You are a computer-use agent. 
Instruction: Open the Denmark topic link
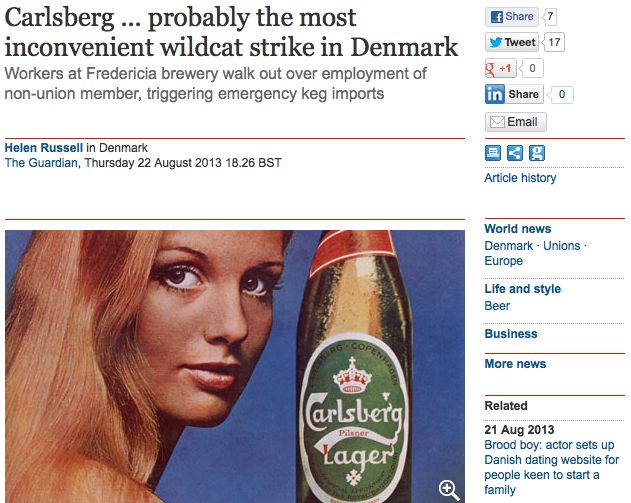pos(508,246)
